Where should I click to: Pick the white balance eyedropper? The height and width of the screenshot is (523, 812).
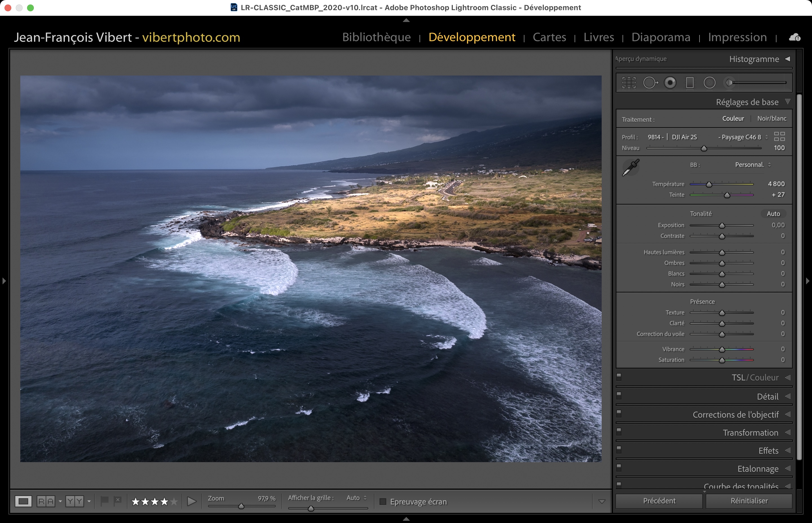(630, 167)
